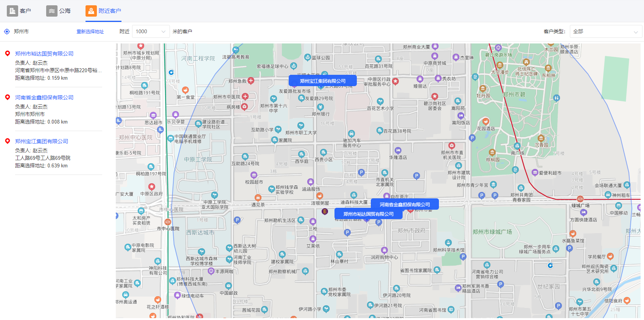The width and height of the screenshot is (644, 320).
Task: Select 河南省金鑫担保有限公司 in the customer list
Action: (x=44, y=97)
